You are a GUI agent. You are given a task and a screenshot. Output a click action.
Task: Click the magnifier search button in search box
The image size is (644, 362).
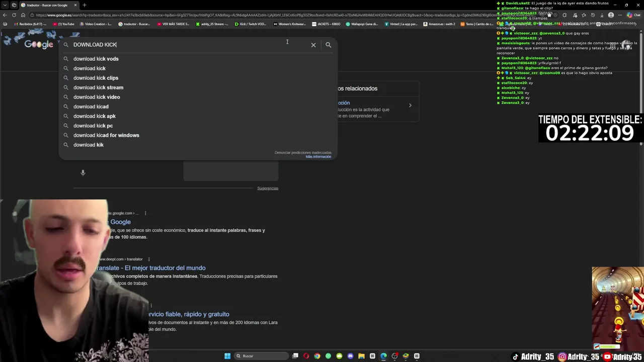[328, 45]
